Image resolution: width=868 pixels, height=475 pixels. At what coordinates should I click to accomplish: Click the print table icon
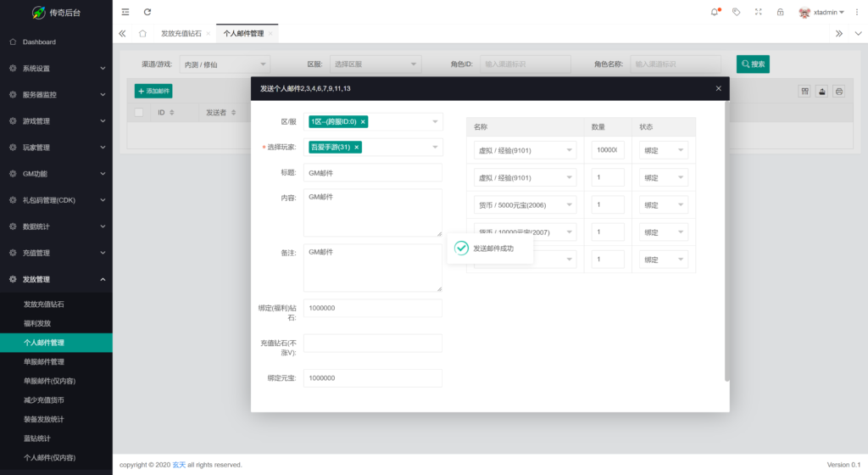(838, 92)
